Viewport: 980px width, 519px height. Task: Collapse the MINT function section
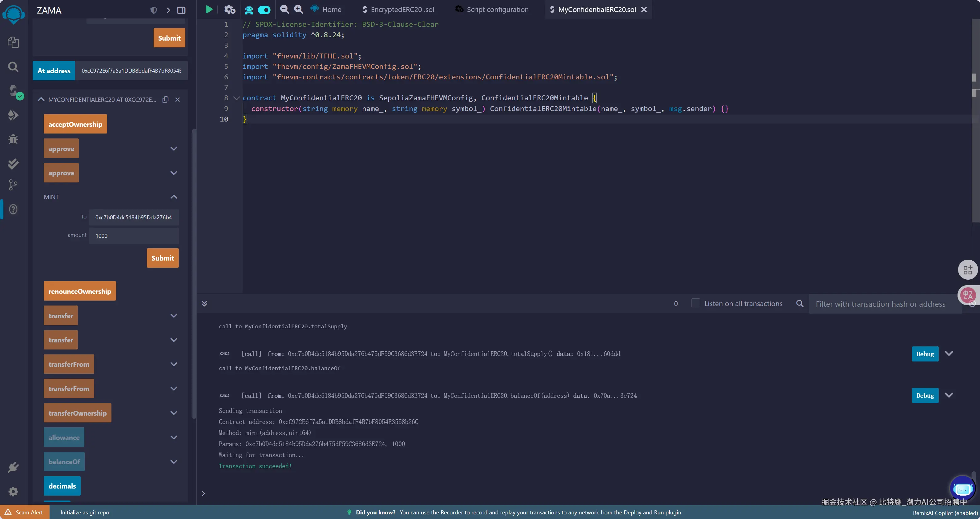[x=173, y=197]
